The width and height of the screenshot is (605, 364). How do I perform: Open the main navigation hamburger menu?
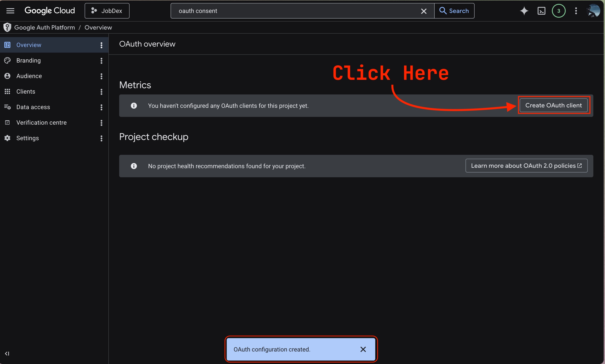[x=10, y=11]
